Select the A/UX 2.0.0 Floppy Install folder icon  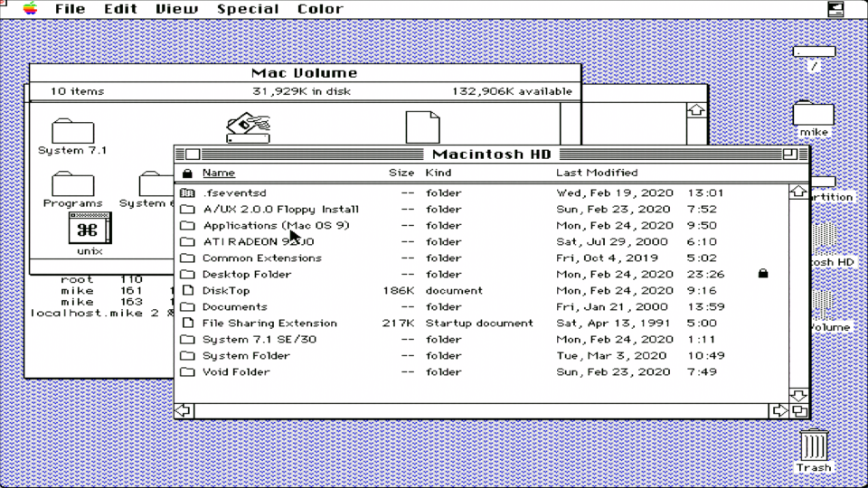tap(188, 209)
